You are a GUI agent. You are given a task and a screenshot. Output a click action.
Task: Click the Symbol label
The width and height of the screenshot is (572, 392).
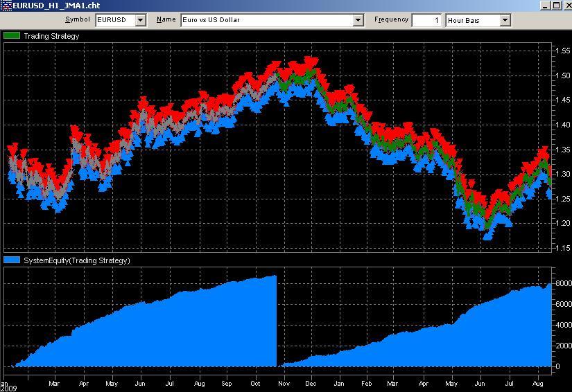click(x=78, y=19)
